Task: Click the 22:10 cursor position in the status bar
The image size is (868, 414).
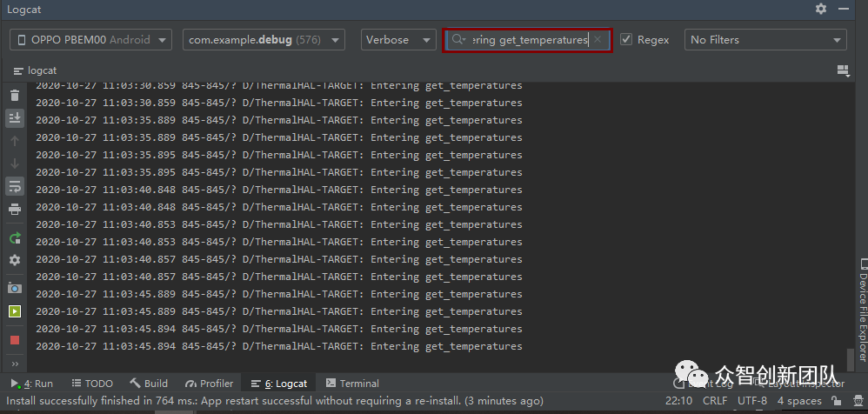Action: [678, 401]
